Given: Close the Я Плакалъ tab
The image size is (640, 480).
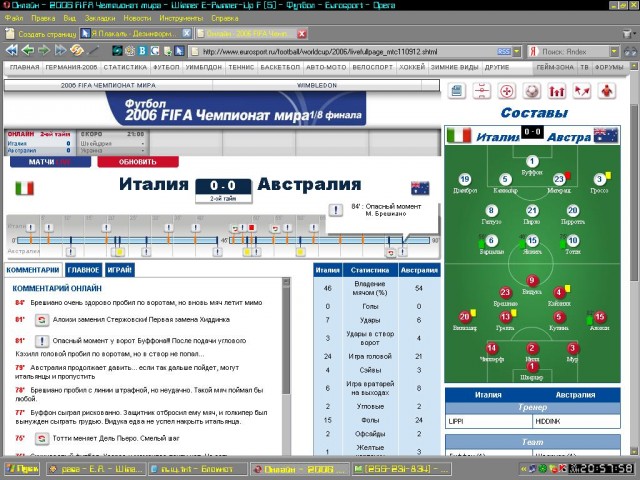Looking at the screenshot, I should 186,33.
